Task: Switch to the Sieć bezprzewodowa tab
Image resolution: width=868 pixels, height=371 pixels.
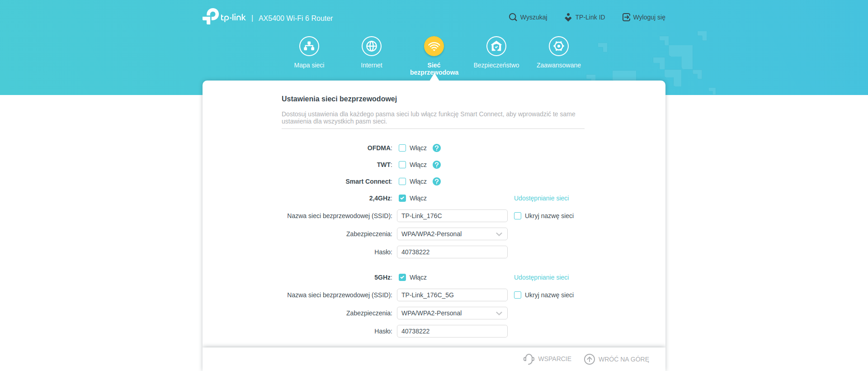Action: (434, 46)
